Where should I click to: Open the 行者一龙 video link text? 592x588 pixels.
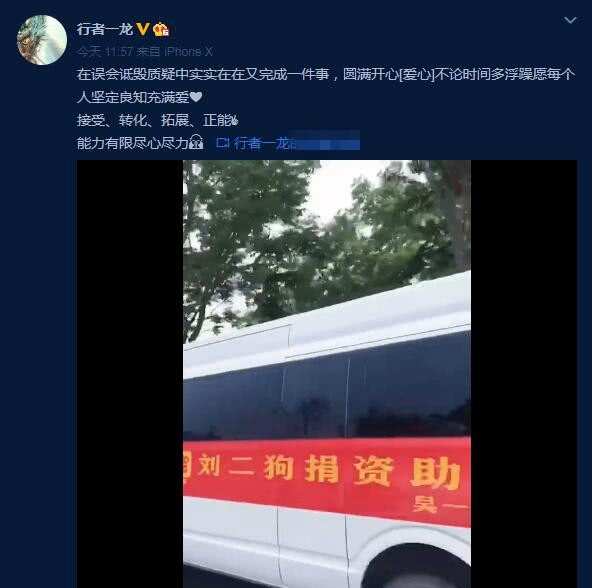pos(262,143)
